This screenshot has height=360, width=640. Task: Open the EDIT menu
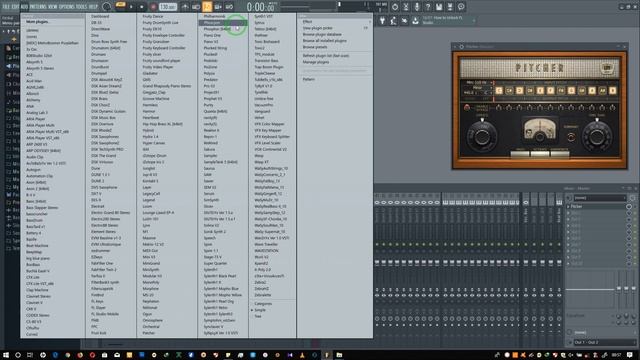[16, 7]
